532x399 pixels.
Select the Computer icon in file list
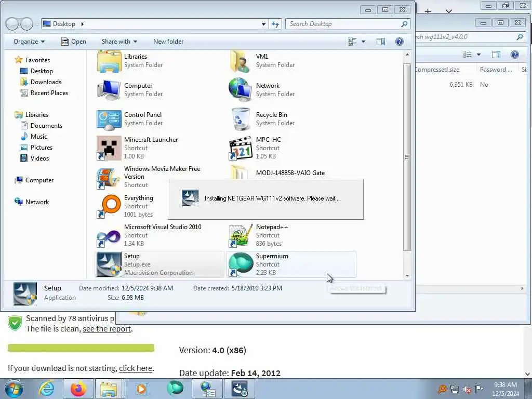point(109,90)
